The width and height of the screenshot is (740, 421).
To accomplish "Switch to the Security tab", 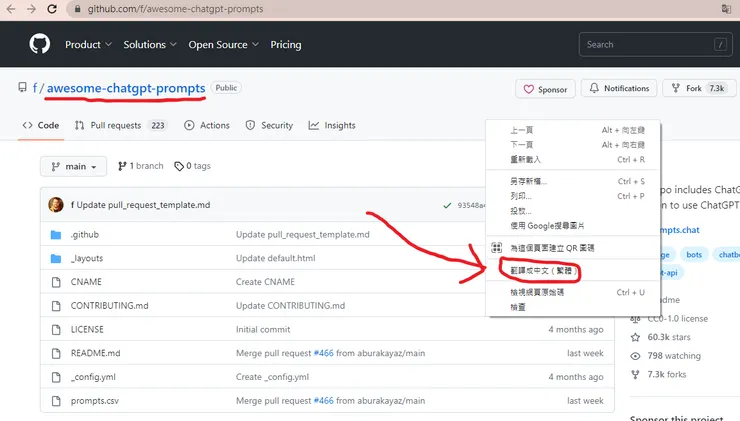I will pyautogui.click(x=269, y=125).
